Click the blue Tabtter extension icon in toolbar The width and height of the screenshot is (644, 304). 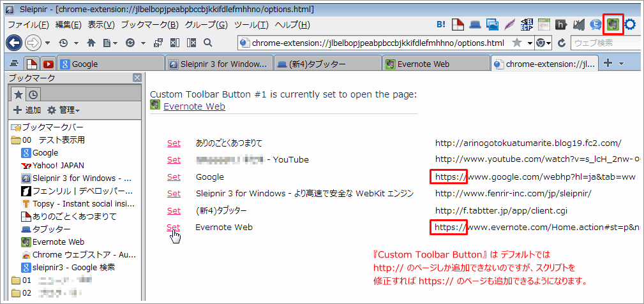[x=476, y=25]
